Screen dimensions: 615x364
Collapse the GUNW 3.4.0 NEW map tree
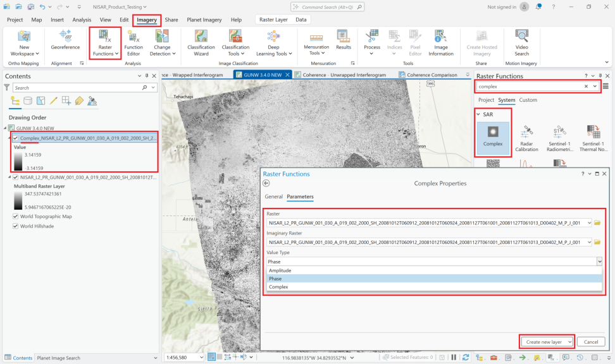pyautogui.click(x=6, y=128)
